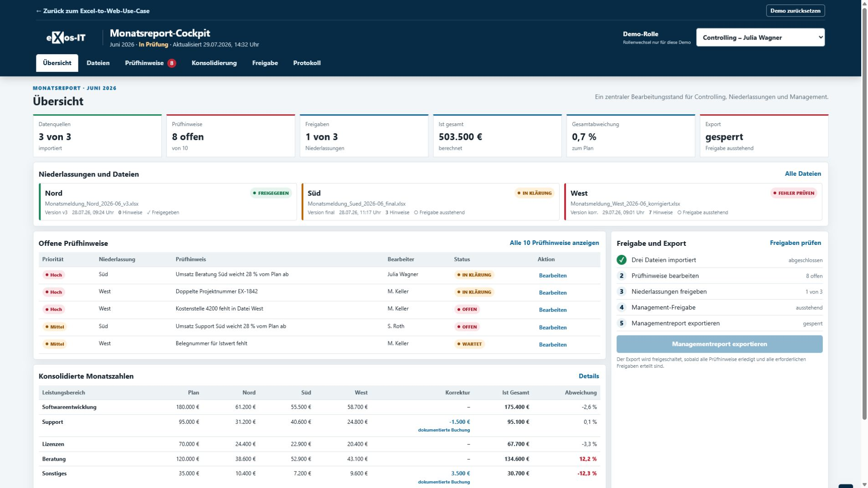Click the red badge 8 on Prüfhinweise

[172, 63]
